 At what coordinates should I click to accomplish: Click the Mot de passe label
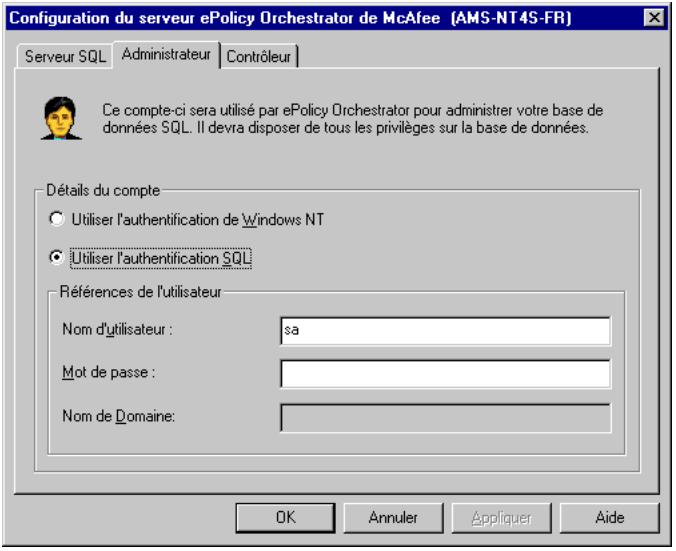(x=109, y=372)
